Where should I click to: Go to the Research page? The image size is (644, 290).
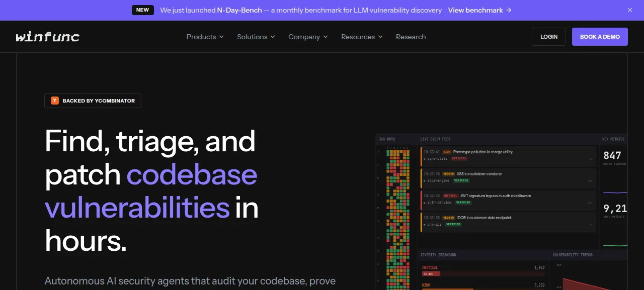[411, 37]
